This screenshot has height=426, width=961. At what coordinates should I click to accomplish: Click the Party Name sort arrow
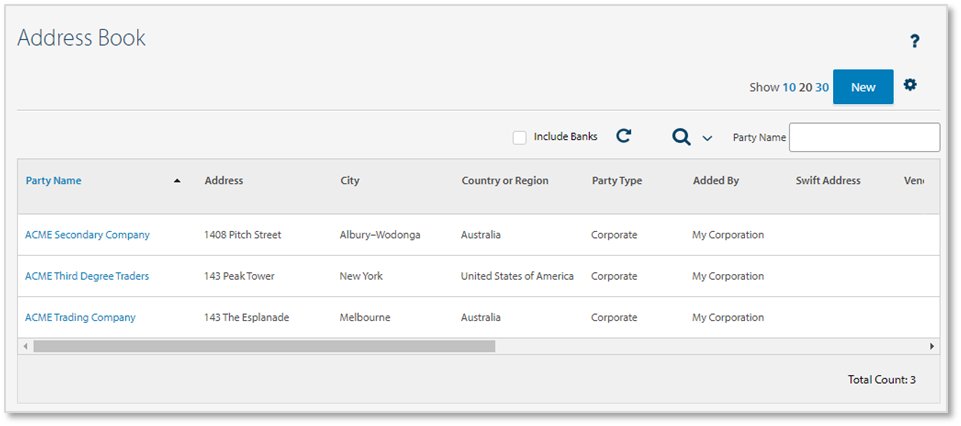click(177, 181)
